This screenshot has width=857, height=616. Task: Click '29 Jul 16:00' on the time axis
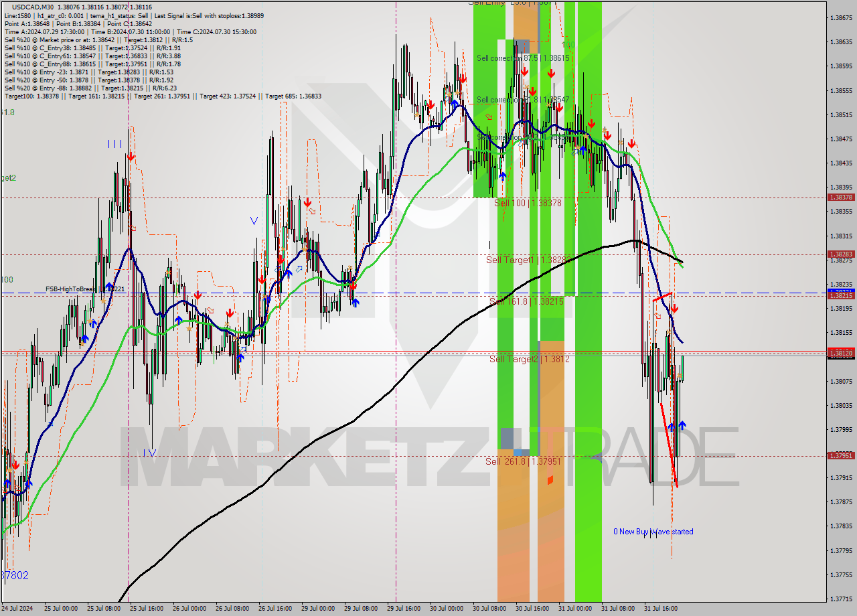[404, 609]
